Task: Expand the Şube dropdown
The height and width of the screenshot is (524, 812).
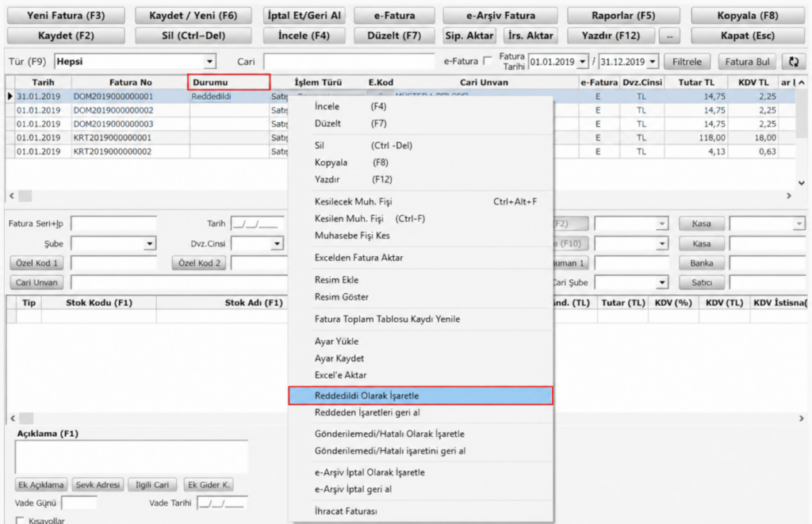Action: click(149, 243)
